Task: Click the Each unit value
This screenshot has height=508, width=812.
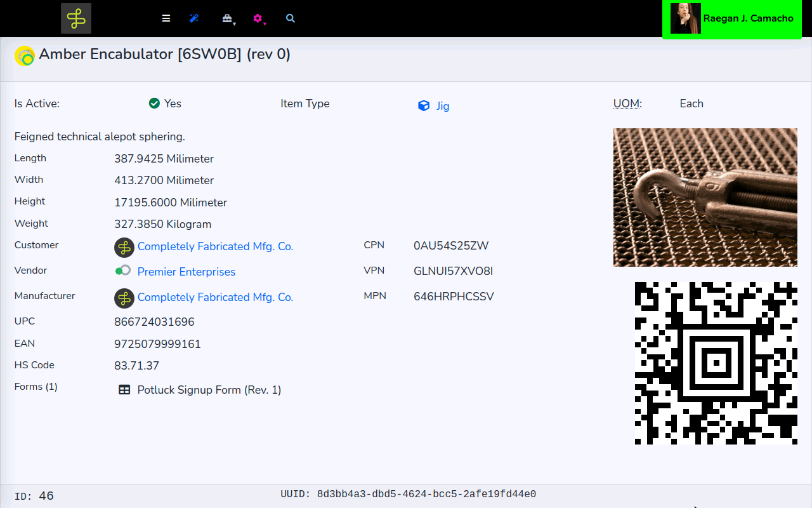Action: pos(691,104)
